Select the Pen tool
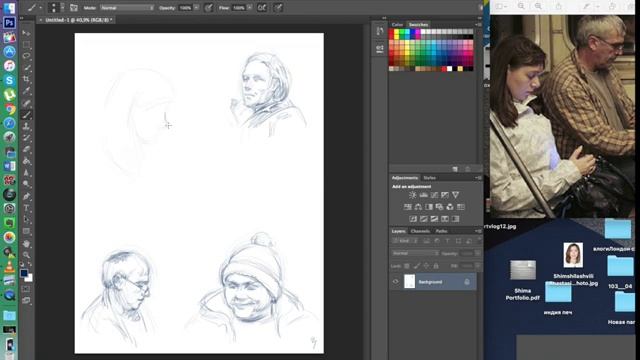The height and width of the screenshot is (360, 640). click(27, 196)
